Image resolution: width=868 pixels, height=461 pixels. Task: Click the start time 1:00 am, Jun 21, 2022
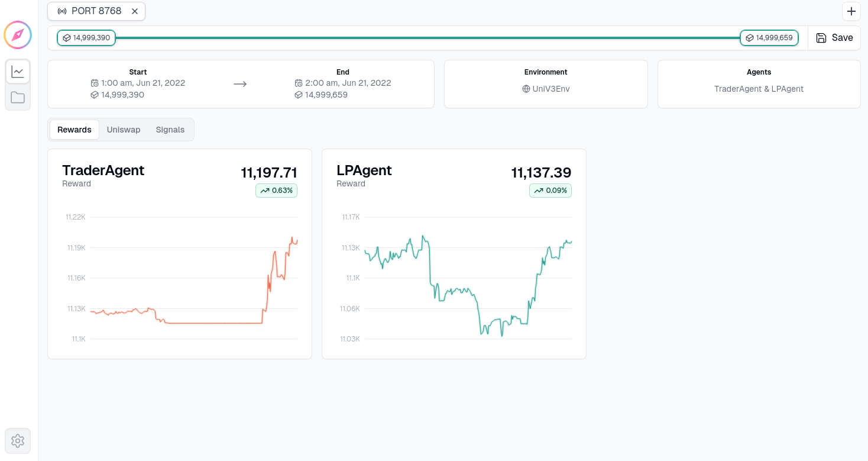click(x=143, y=83)
